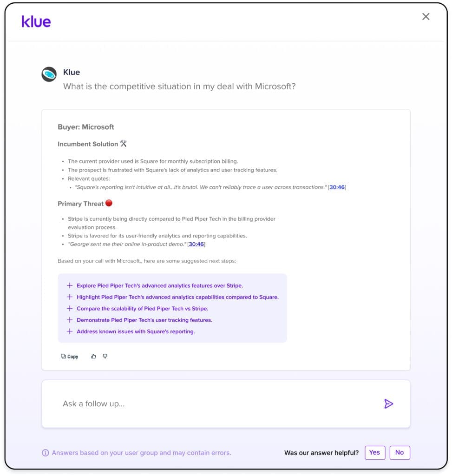Screen dimensions: 452x476
Task: Open the 30:46 timestamp under Primary Threat
Action: [197, 244]
